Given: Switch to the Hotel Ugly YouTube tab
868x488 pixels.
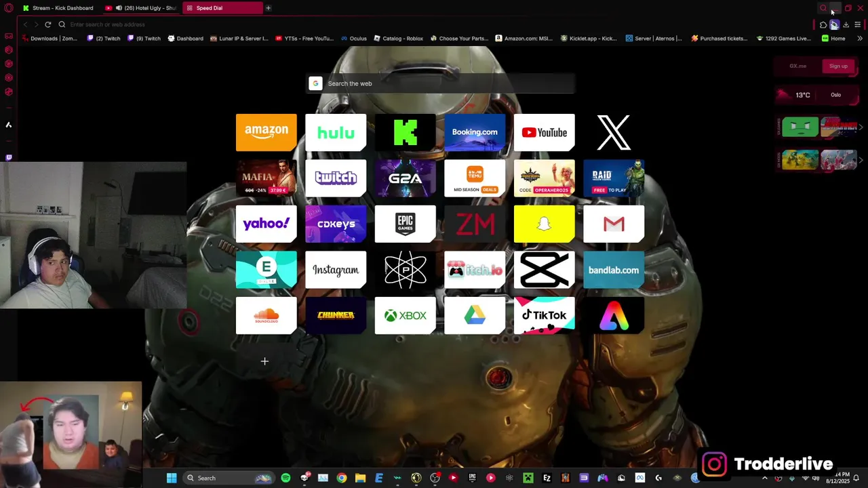Looking at the screenshot, I should point(140,8).
